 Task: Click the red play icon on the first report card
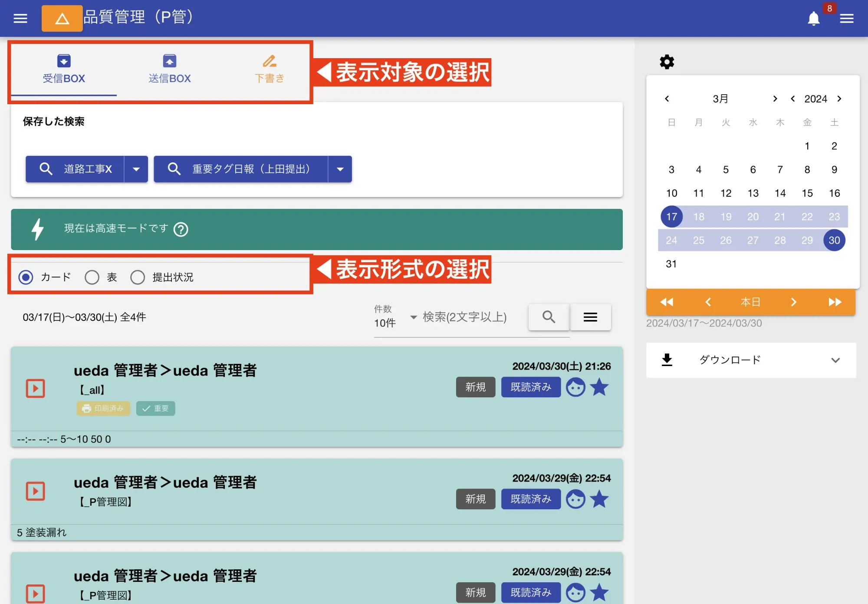36,389
